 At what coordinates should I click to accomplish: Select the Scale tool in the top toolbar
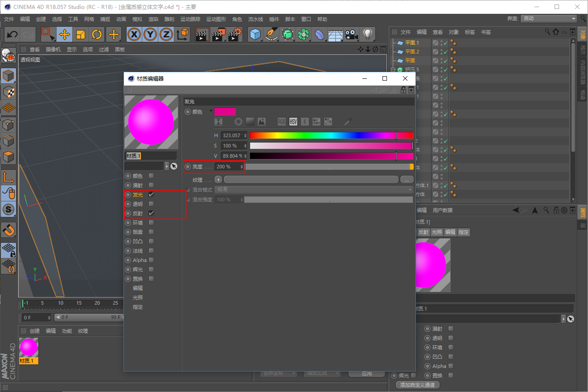click(x=81, y=34)
